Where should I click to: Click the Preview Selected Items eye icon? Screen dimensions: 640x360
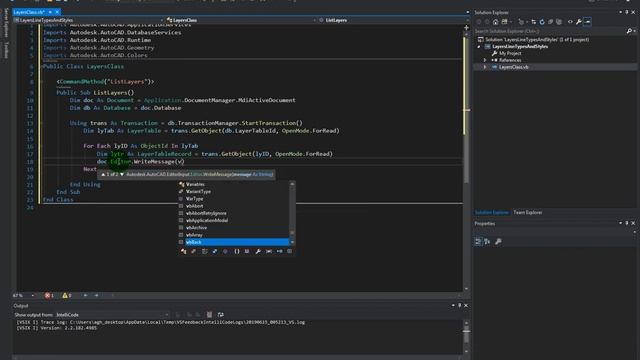[x=570, y=22]
